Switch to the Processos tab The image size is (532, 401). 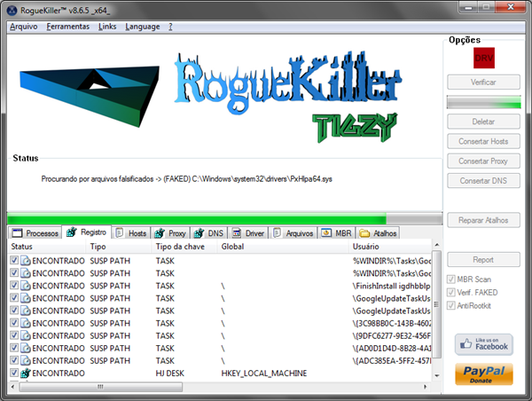click(35, 233)
